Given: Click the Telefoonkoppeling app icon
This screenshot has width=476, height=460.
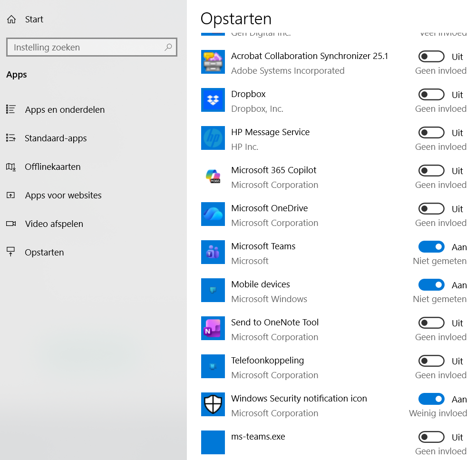Looking at the screenshot, I should [x=213, y=366].
